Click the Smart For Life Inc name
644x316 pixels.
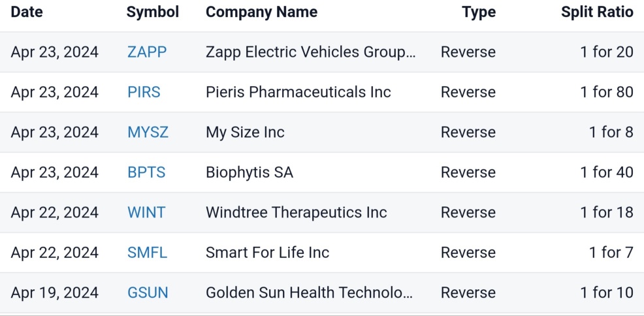(267, 253)
